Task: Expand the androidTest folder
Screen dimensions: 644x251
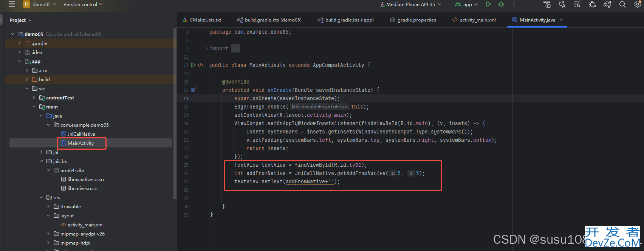Action: (34, 98)
